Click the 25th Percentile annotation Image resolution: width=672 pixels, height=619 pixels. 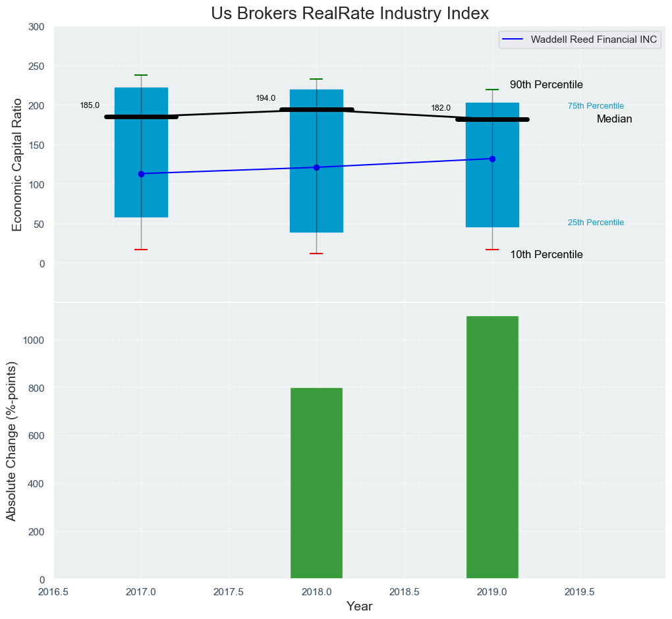[x=596, y=223]
